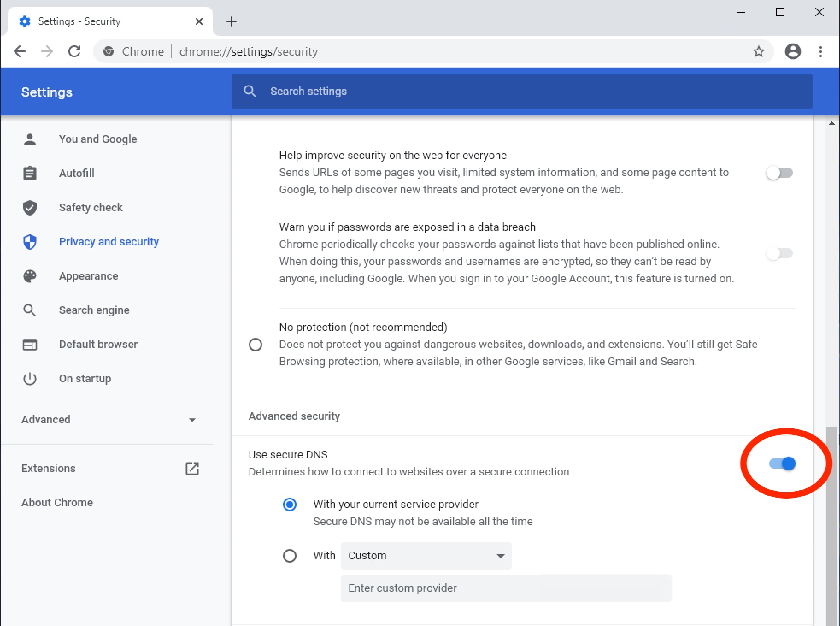Open You and Google settings
Image resolution: width=840 pixels, height=626 pixels.
pos(98,139)
